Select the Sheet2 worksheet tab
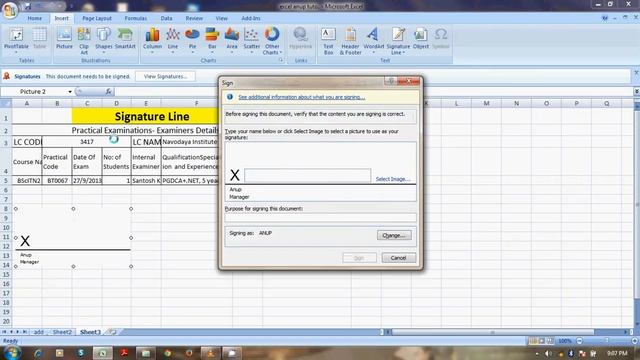The width and height of the screenshot is (640, 360). 62,332
